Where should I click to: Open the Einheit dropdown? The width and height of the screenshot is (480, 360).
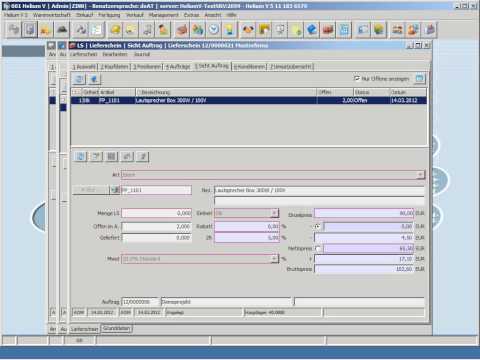click(x=274, y=213)
